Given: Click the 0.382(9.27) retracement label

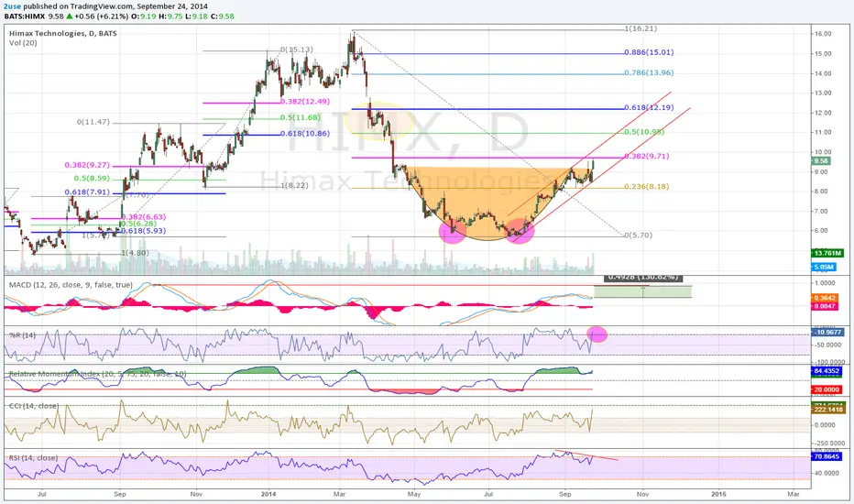Looking at the screenshot, I should [87, 165].
